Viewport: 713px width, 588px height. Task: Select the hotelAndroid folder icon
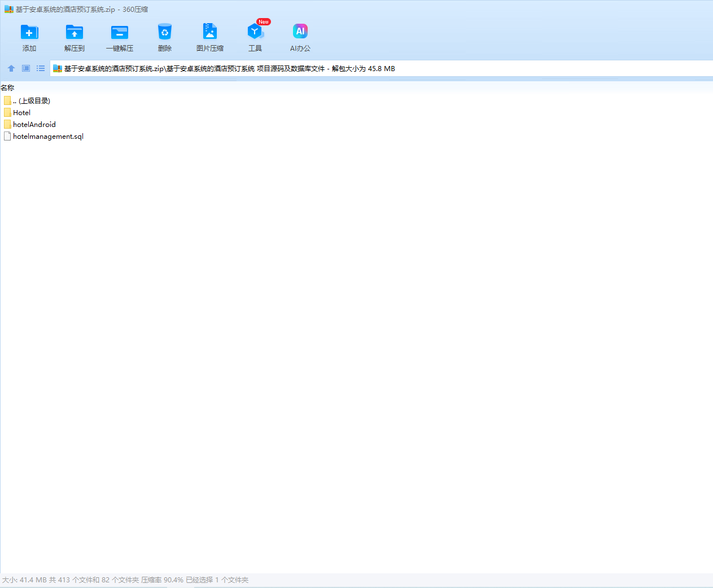coord(7,124)
